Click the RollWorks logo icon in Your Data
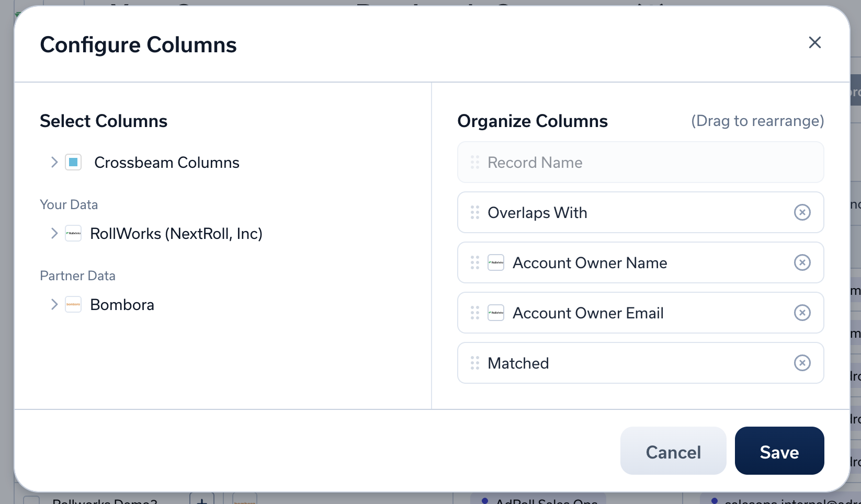Viewport: 861px width, 504px height. pos(73,233)
